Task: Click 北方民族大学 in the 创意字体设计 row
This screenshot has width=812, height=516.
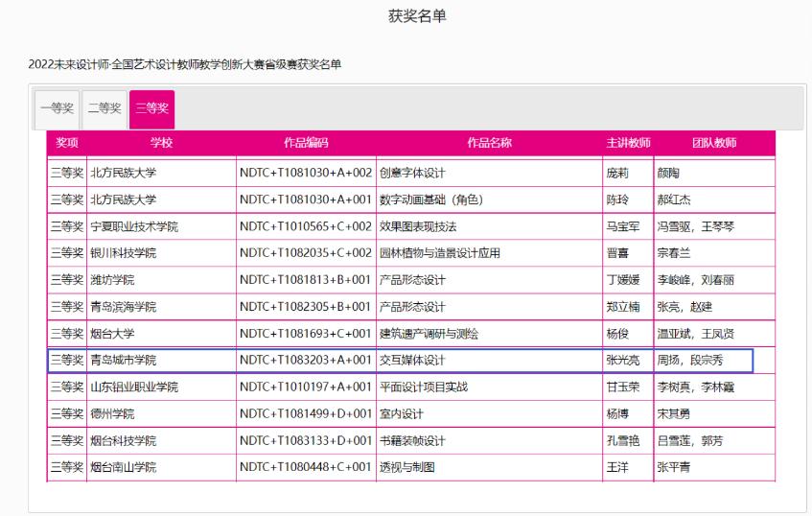Action: click(x=124, y=173)
